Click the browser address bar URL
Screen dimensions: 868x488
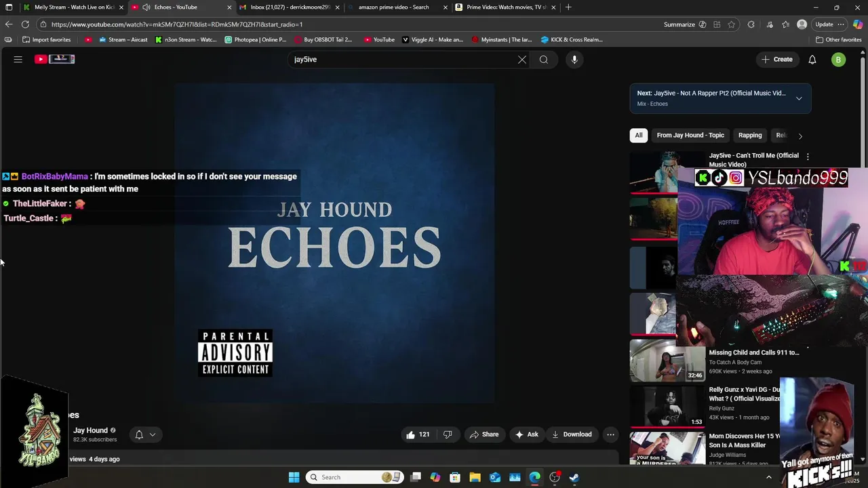click(x=177, y=24)
